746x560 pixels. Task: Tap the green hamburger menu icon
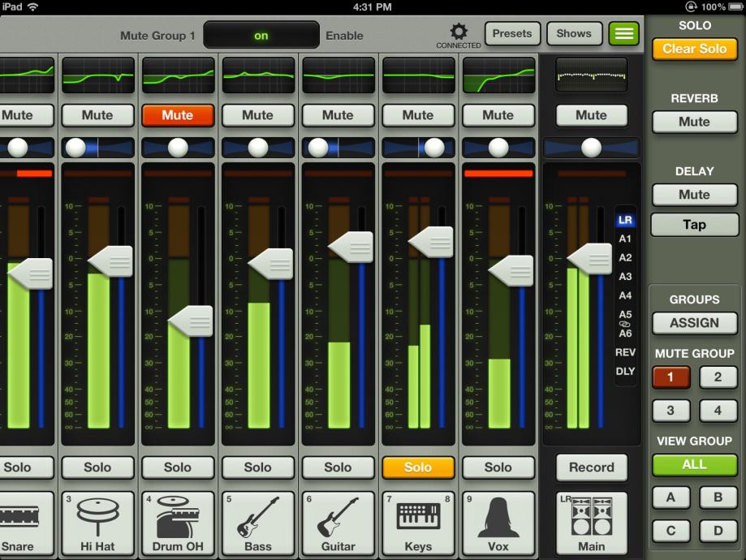[623, 34]
